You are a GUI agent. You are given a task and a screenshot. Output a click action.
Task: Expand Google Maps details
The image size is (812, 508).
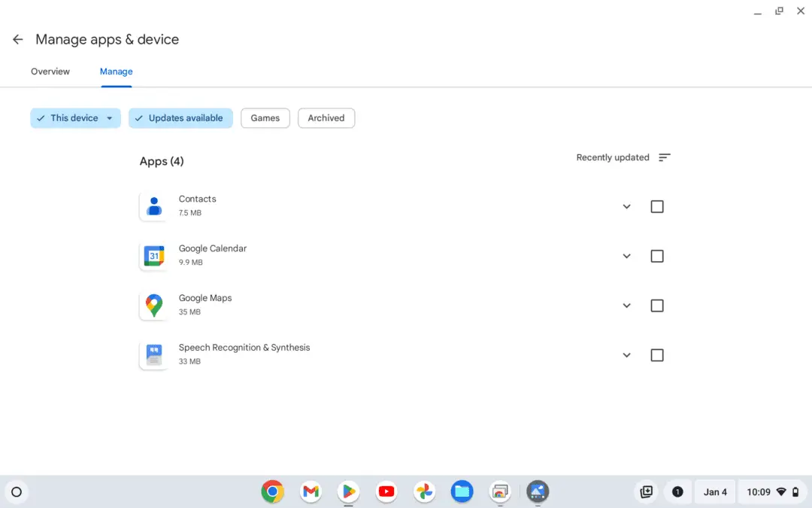tap(626, 306)
